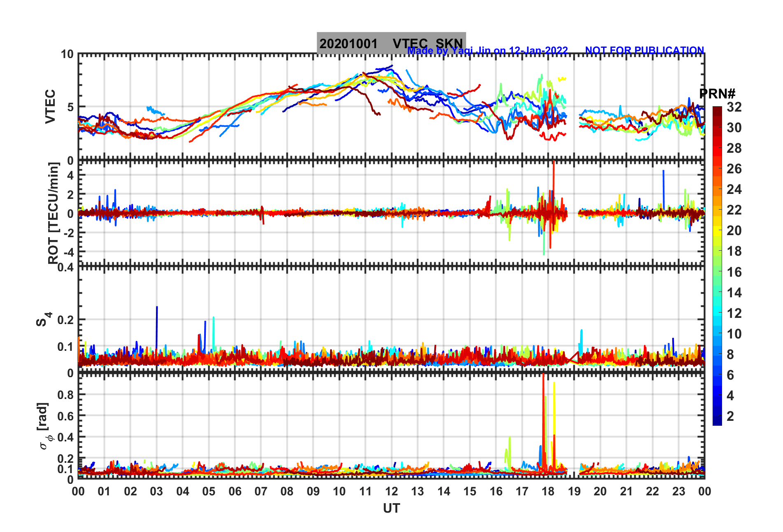
Task: Click the "NOT FOR PUBLICATION" notice
Action: 645,51
